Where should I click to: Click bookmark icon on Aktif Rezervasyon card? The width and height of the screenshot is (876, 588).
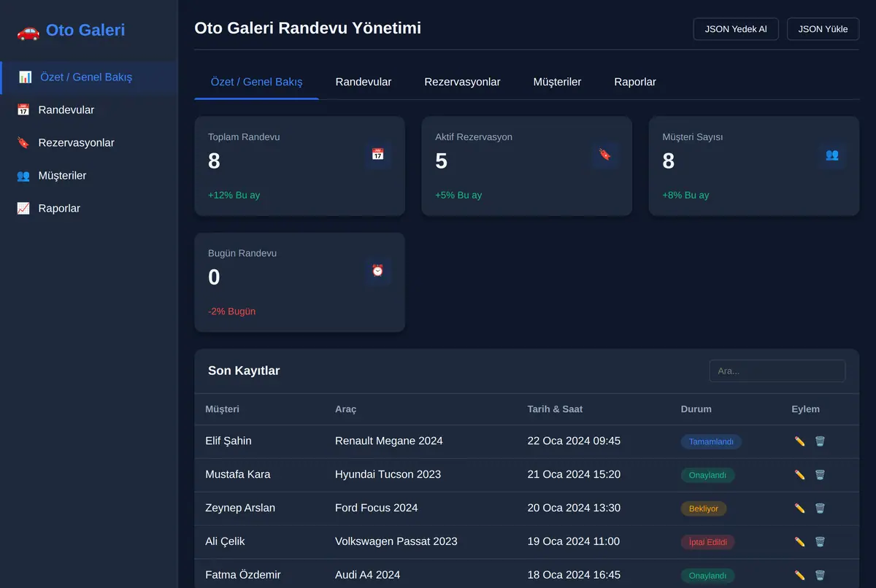coord(604,155)
